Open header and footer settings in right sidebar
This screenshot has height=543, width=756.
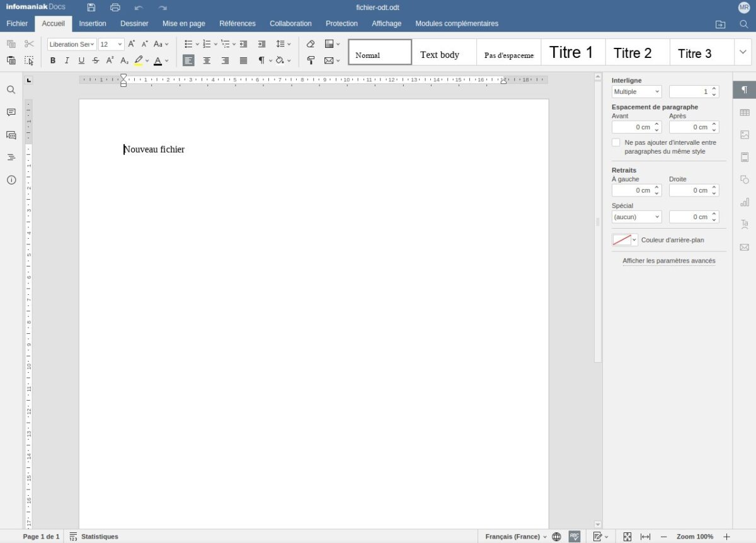[745, 157]
